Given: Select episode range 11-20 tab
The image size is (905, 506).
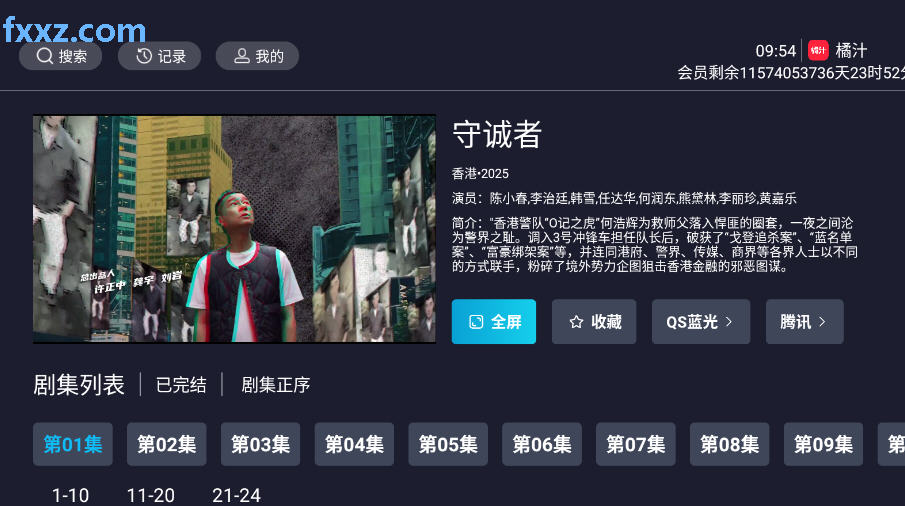Looking at the screenshot, I should 151,495.
